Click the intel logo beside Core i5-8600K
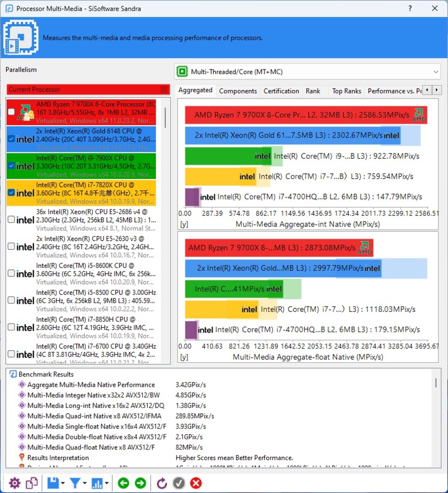 [25, 273]
